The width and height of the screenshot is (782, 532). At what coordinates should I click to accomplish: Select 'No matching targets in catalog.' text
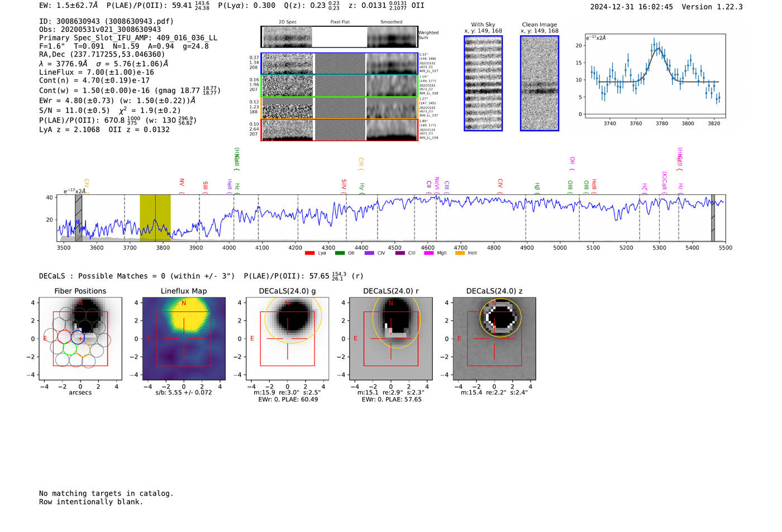tap(106, 493)
